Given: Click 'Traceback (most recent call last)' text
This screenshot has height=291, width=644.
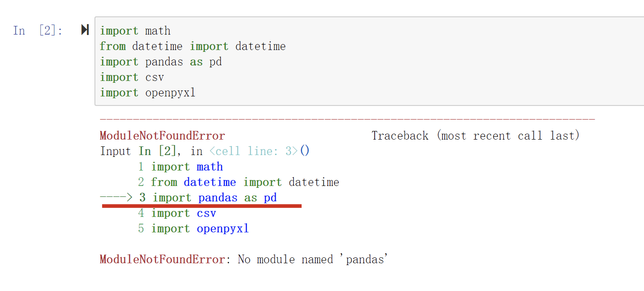Looking at the screenshot, I should point(476,135).
